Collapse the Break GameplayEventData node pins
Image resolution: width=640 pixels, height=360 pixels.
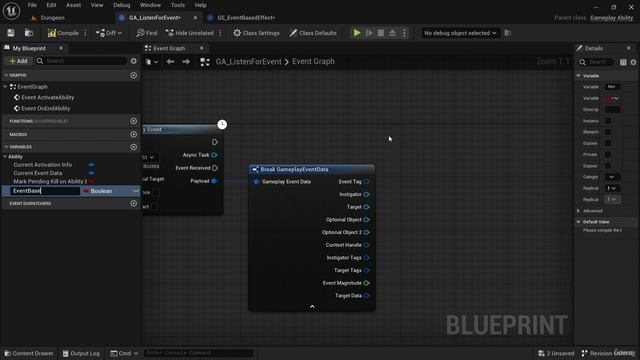point(312,307)
